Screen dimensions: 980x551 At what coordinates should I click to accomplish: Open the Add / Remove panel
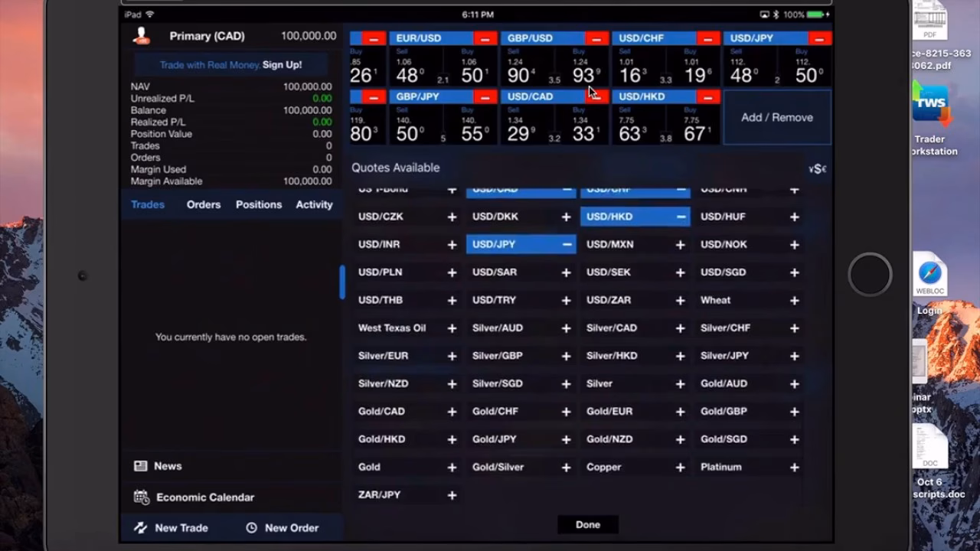pyautogui.click(x=776, y=117)
